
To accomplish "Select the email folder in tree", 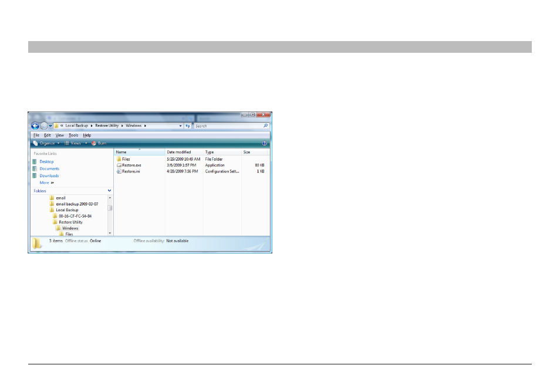I will pyautogui.click(x=60, y=198).
